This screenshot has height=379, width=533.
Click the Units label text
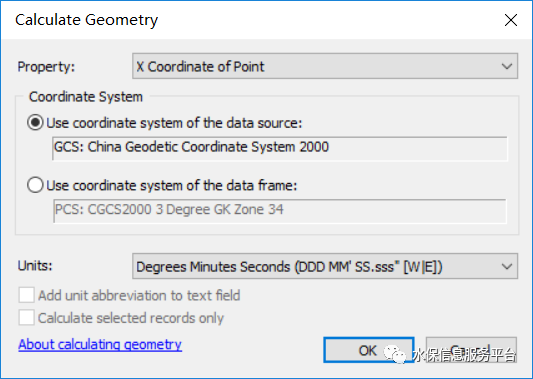(x=35, y=265)
